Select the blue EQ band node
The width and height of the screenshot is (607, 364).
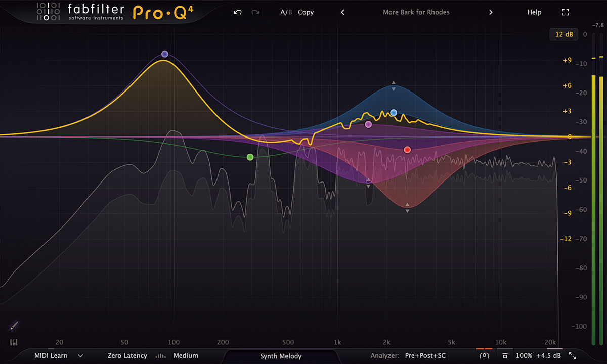[394, 113]
